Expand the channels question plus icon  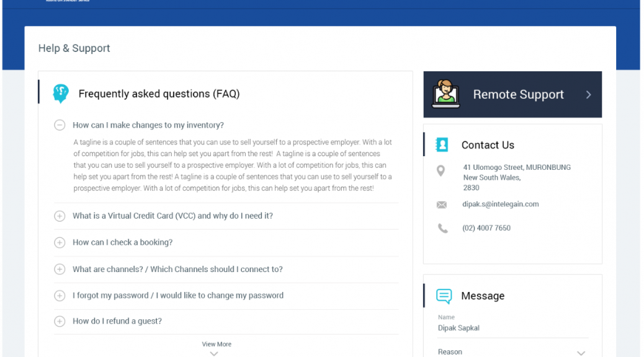click(60, 269)
